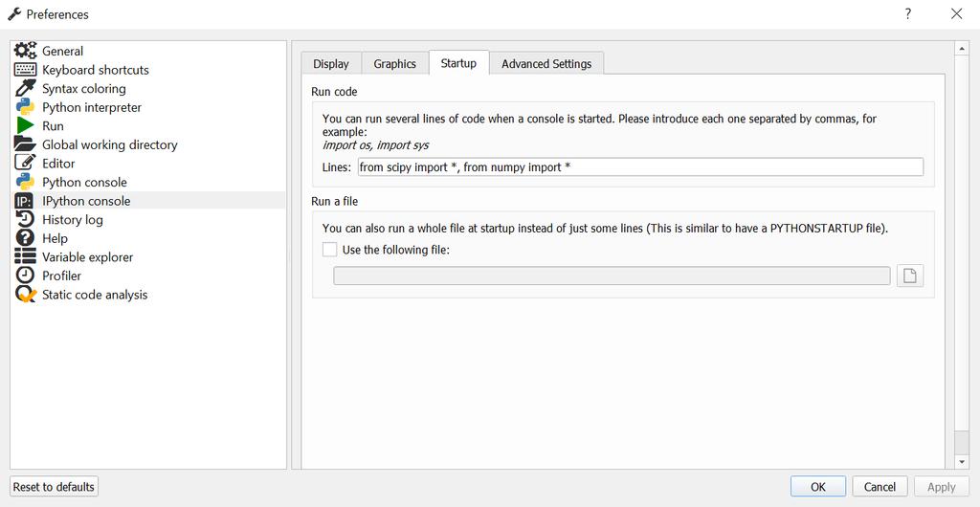
Task: Click the Apply button
Action: (942, 487)
